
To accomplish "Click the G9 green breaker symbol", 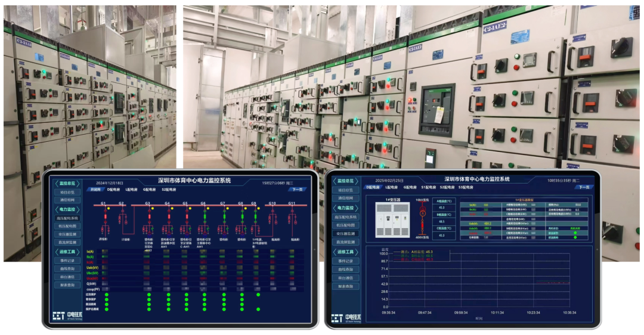I will (x=255, y=216).
